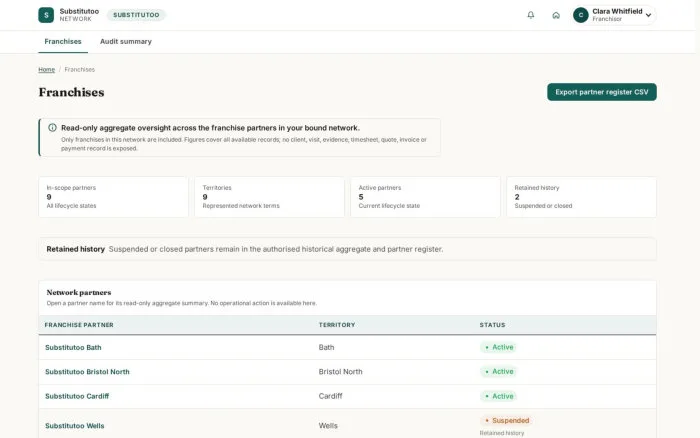
Task: Click the green Substitutoo S logo
Action: click(46, 15)
